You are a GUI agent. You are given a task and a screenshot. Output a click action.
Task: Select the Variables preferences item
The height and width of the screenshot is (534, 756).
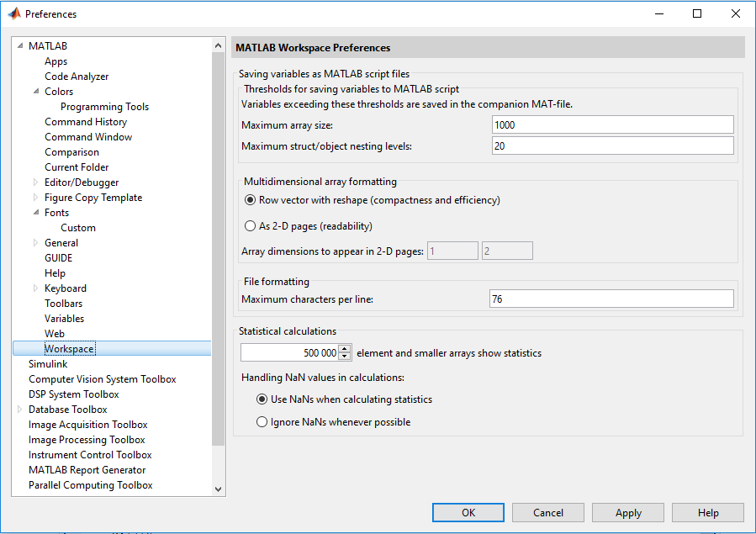[x=64, y=319]
